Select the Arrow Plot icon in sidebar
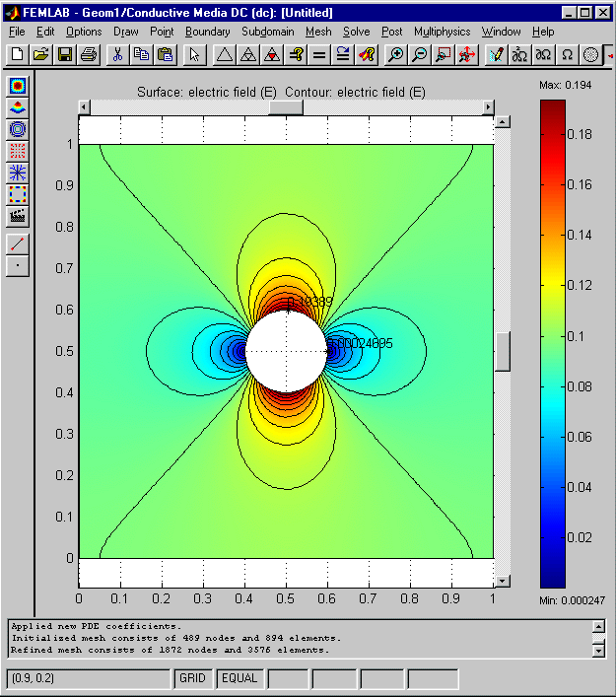616x697 pixels. tap(18, 151)
